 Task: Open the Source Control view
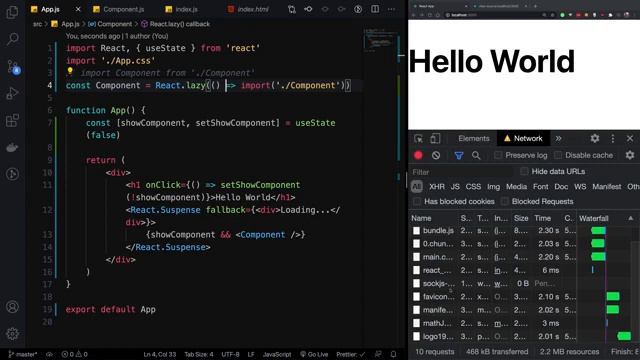[13, 67]
